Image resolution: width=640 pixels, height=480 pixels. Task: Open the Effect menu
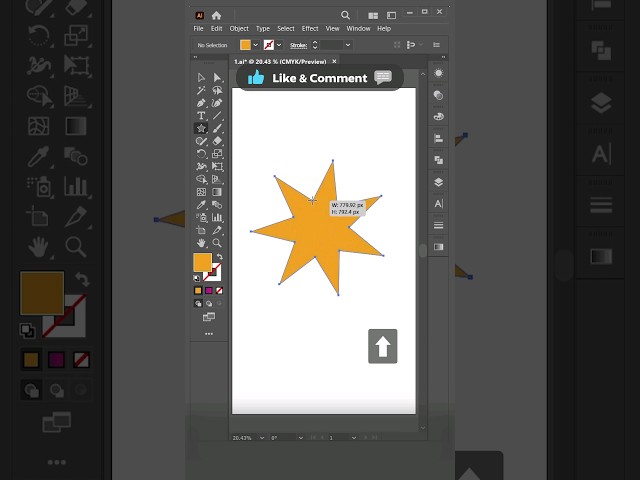click(x=310, y=29)
